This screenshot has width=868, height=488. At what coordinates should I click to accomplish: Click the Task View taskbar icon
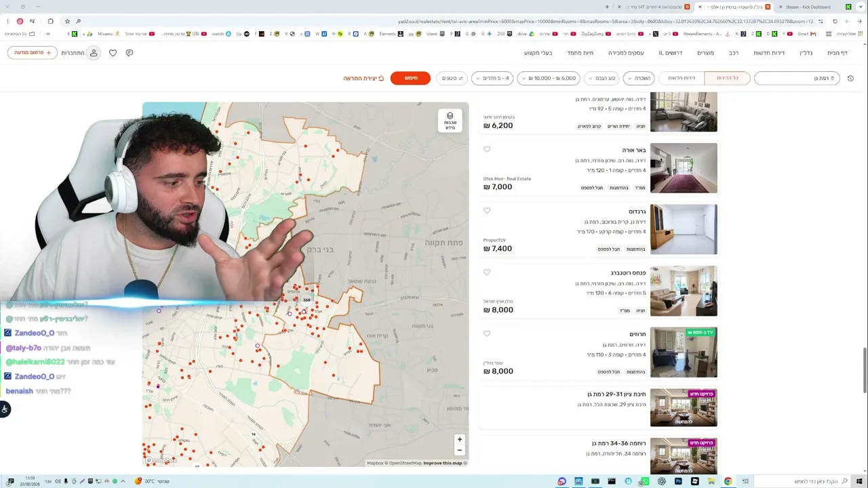[x=745, y=481]
